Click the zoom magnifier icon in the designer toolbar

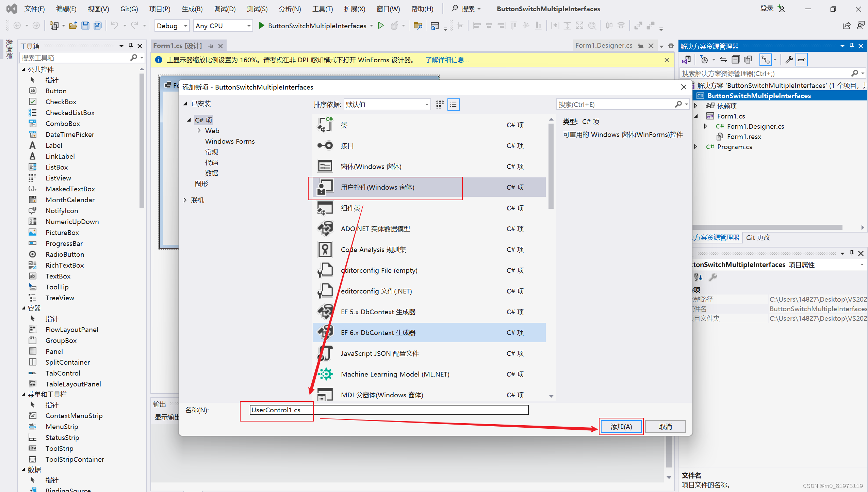coord(592,26)
